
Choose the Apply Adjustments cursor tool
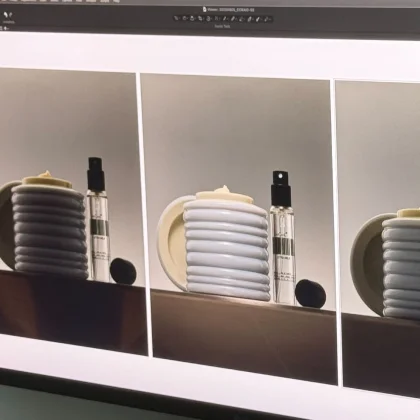point(258,19)
